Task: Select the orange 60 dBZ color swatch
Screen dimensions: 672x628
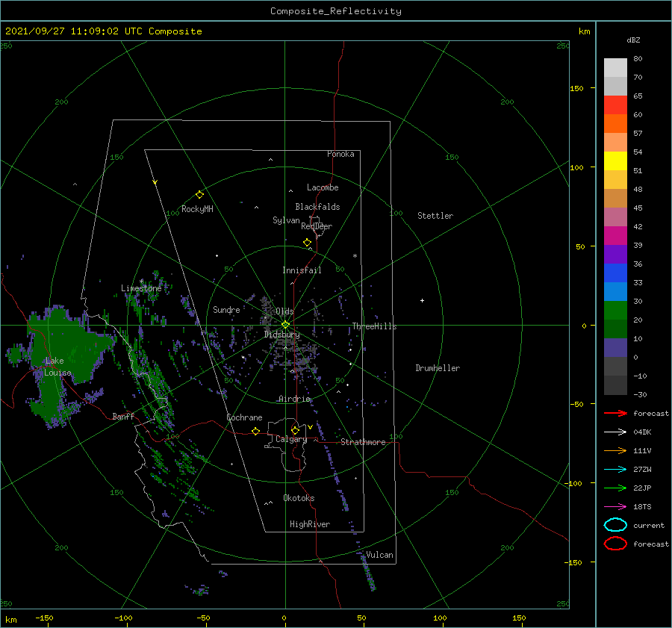Action: (615, 123)
